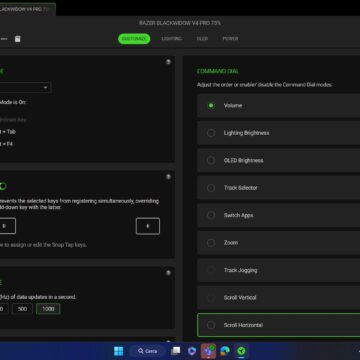Click the COMMAND DIAL heading
Viewport: 360px width, 360px height.
point(218,71)
